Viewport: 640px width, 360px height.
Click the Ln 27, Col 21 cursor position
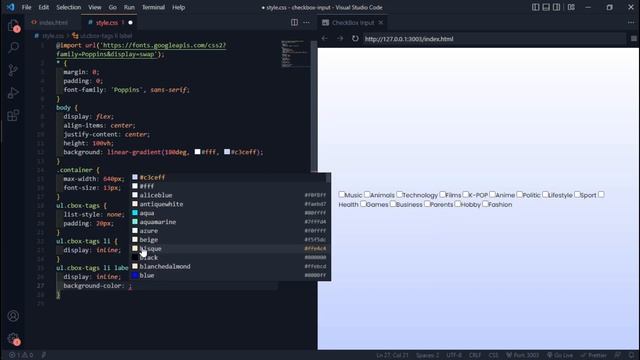[x=392, y=355]
